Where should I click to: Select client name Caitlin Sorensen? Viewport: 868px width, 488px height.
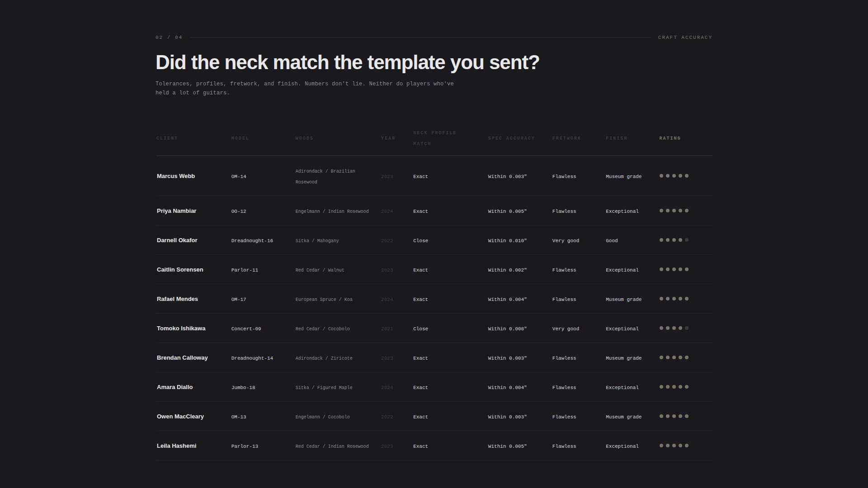[180, 270]
